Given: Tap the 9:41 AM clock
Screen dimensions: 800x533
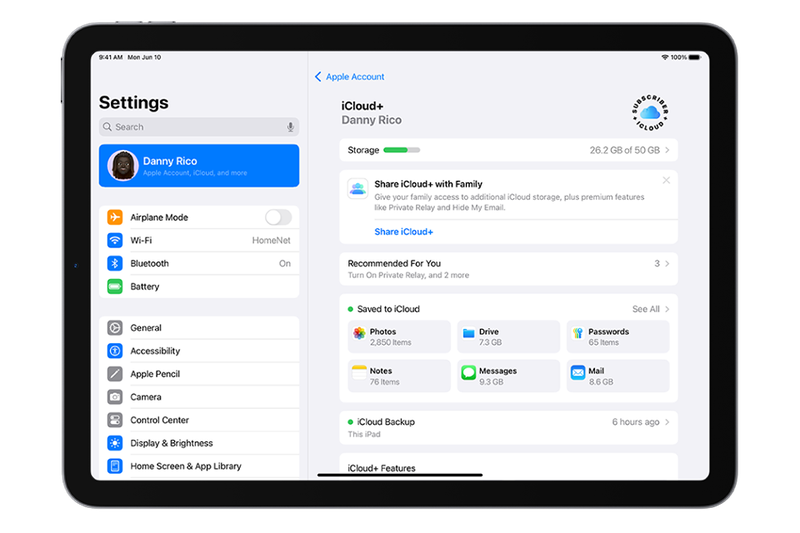Looking at the screenshot, I should click(111, 57).
